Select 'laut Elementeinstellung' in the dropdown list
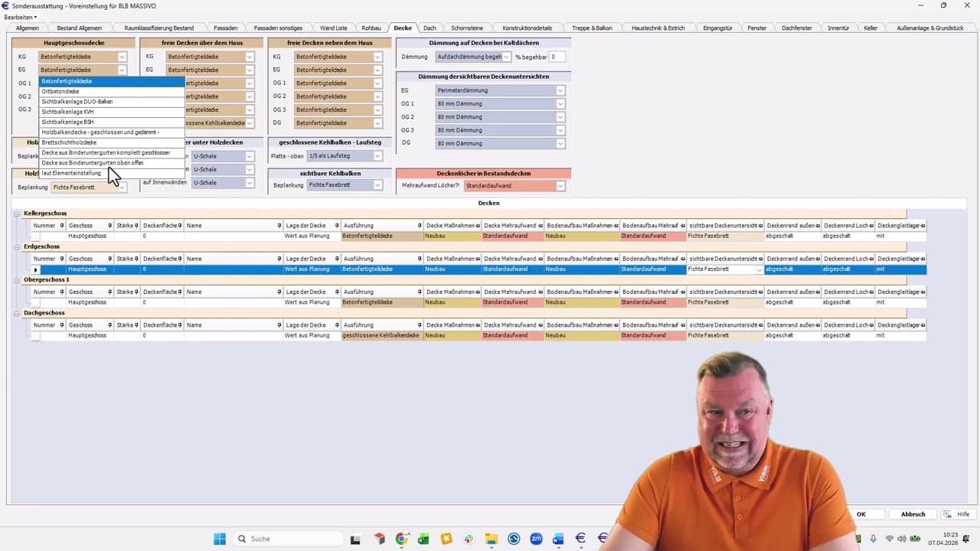Viewport: 980px width, 551px height. [71, 173]
